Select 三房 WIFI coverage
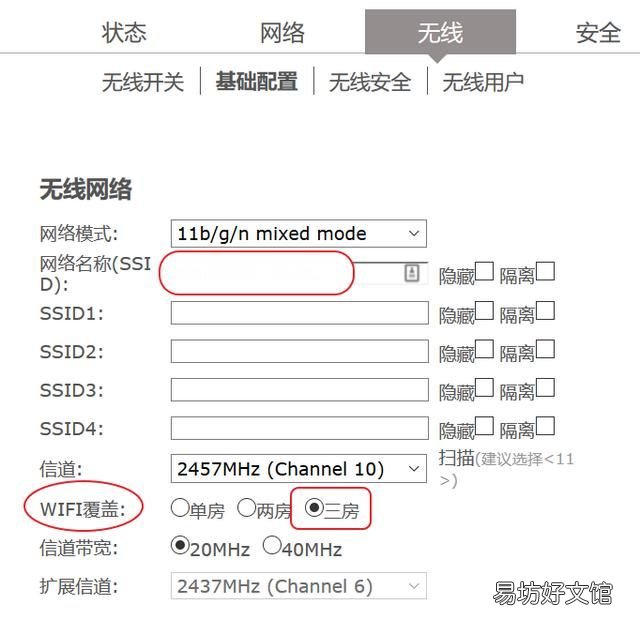The image size is (640, 625). coord(314,508)
